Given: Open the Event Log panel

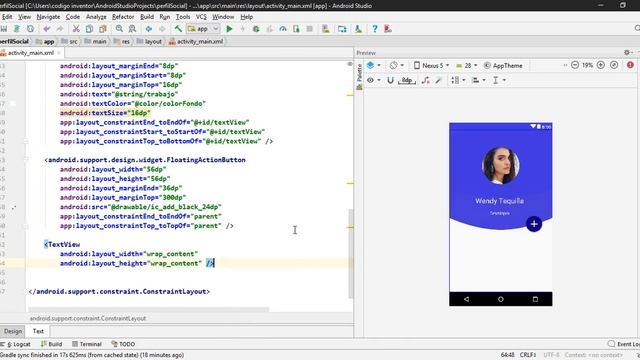Looking at the screenshot, I should point(623,344).
